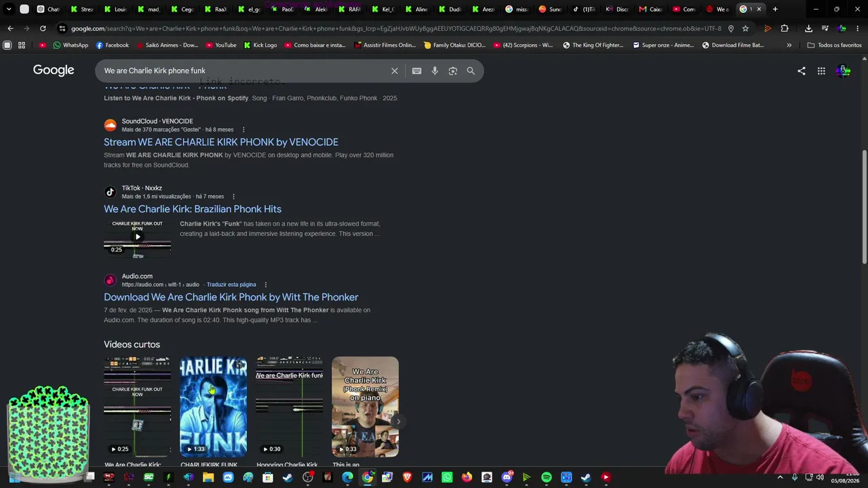Open the Kick Logo bookmark
This screenshot has height=488, width=868.
[x=260, y=45]
